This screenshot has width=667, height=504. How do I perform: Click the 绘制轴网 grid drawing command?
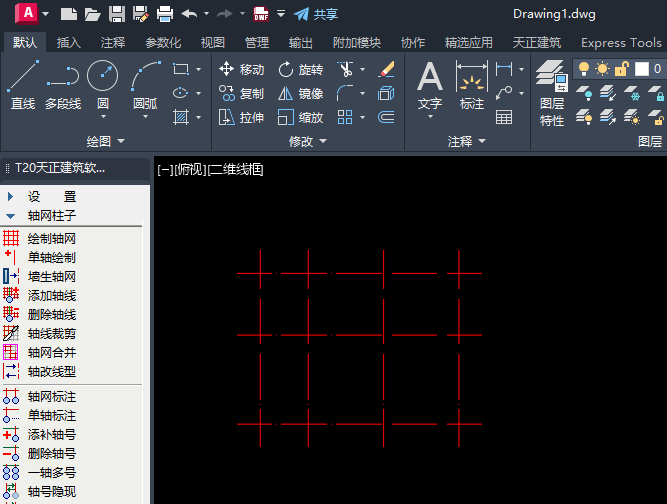(x=51, y=239)
